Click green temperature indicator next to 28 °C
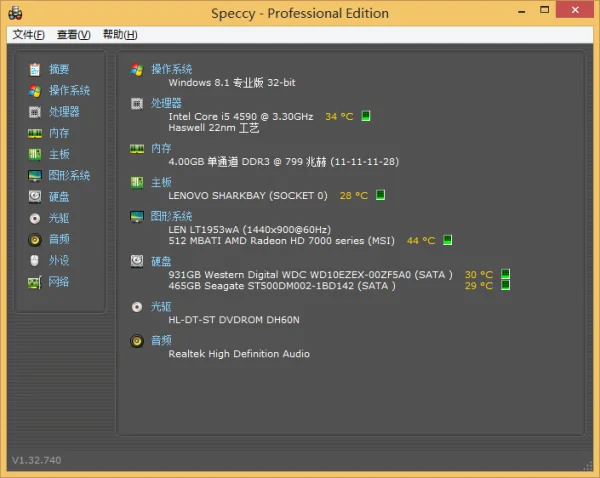The image size is (600, 478). (x=380, y=195)
